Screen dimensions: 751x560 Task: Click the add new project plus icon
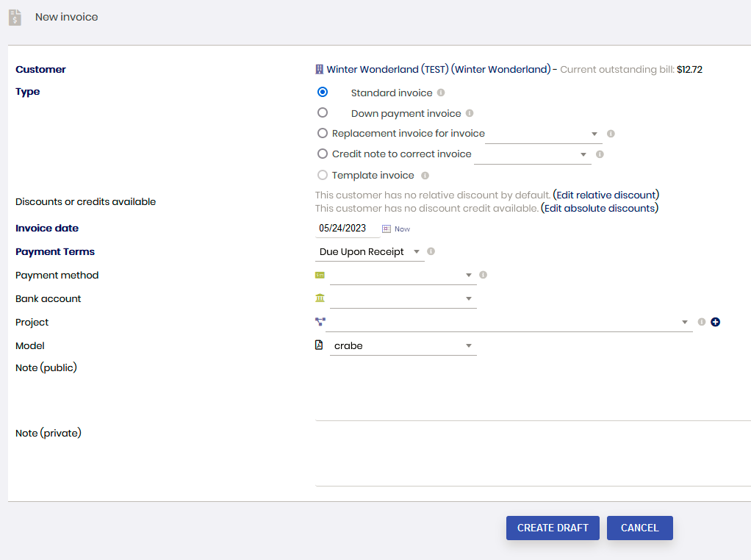(x=715, y=322)
